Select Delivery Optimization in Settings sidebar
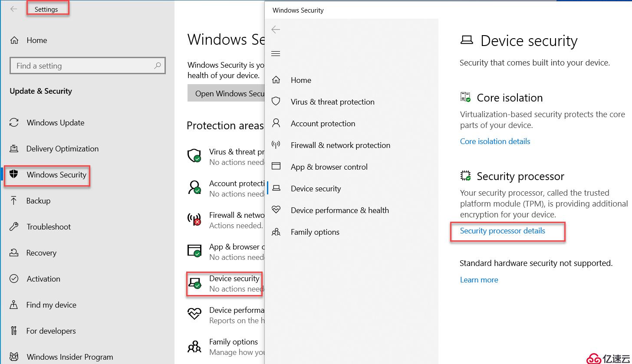632x364 pixels. 62,149
